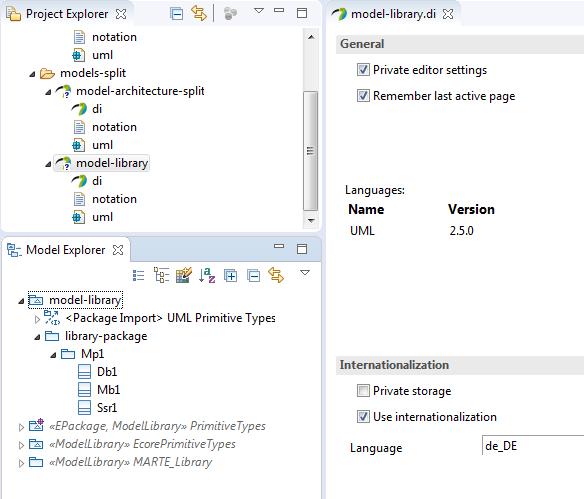Switch to the model-library.di editor tab
584x499 pixels.
coord(393,14)
